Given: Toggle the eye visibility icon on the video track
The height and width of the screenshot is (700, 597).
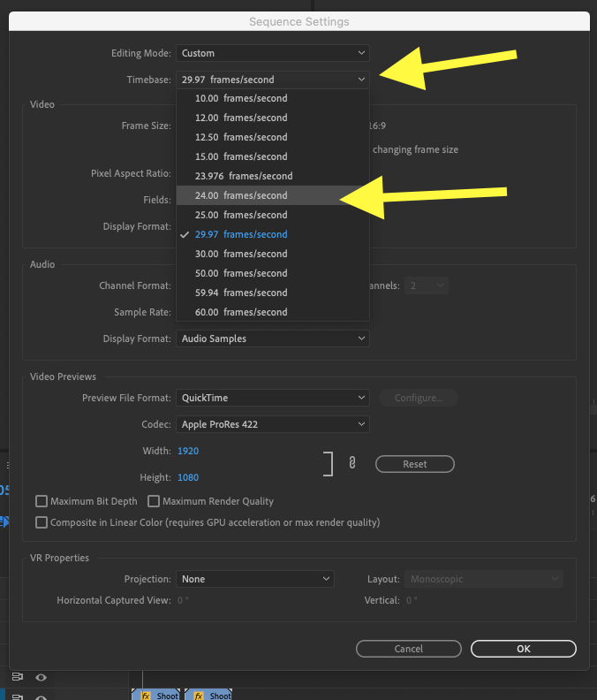Looking at the screenshot, I should pos(41,677).
